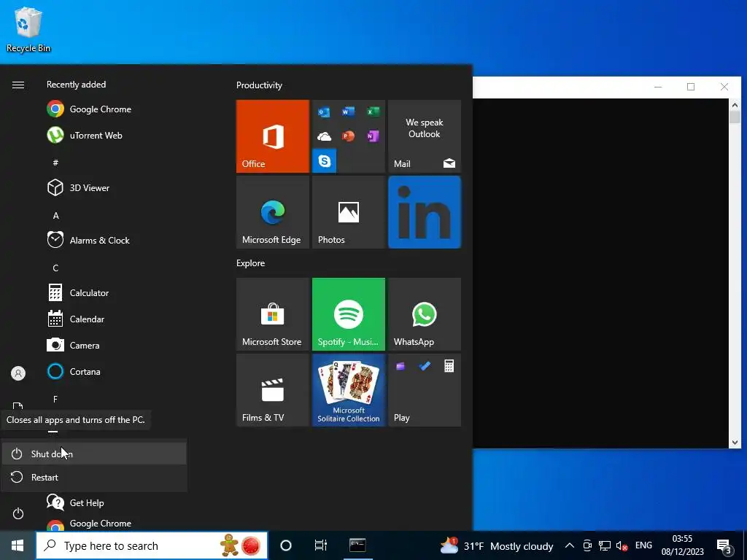Select Restart from power menu

coord(94,477)
